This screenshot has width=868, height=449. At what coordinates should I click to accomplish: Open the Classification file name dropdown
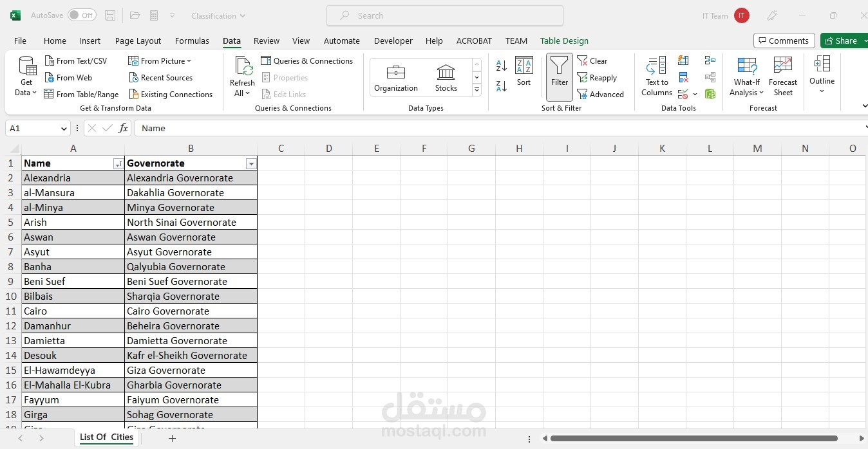tap(218, 15)
